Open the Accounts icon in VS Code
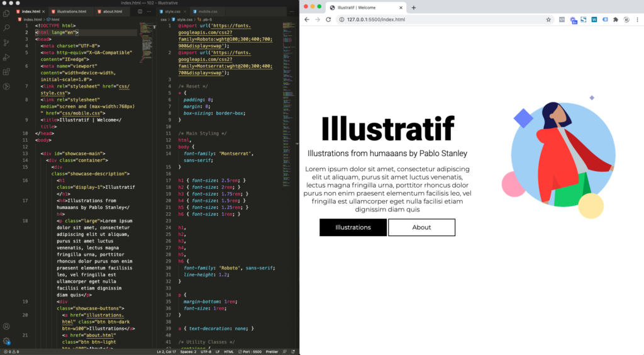Image resolution: width=644 pixels, height=355 pixels. (x=6, y=327)
